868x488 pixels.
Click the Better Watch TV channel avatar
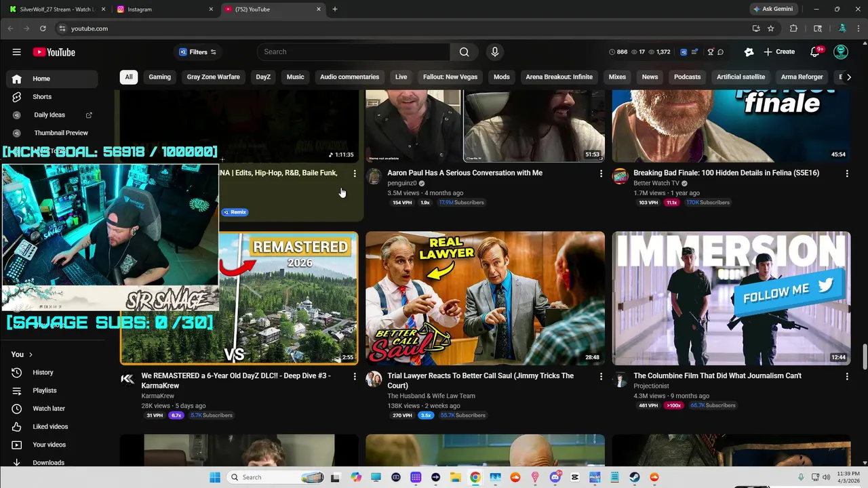(x=620, y=177)
